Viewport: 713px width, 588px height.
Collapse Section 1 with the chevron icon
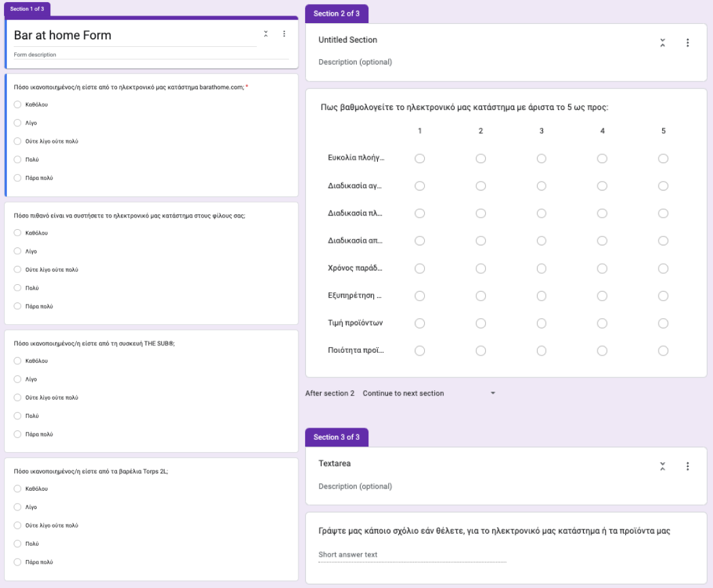click(x=266, y=34)
